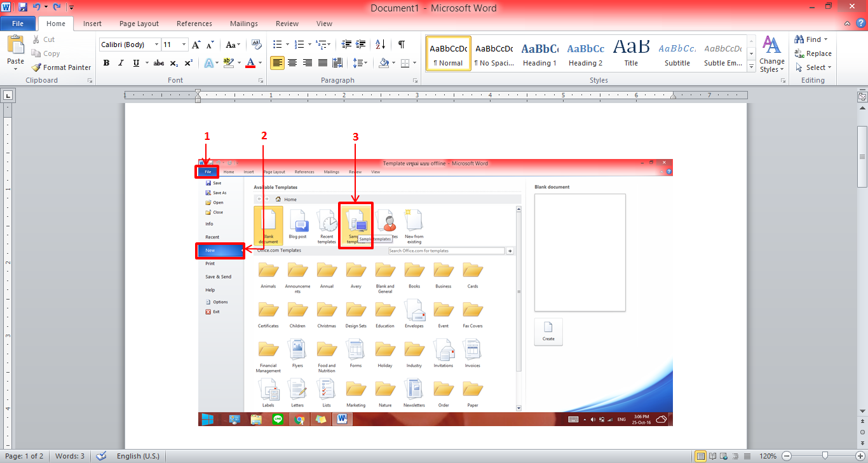This screenshot has height=463, width=868.
Task: Click the Center alignment icon
Action: (x=292, y=63)
